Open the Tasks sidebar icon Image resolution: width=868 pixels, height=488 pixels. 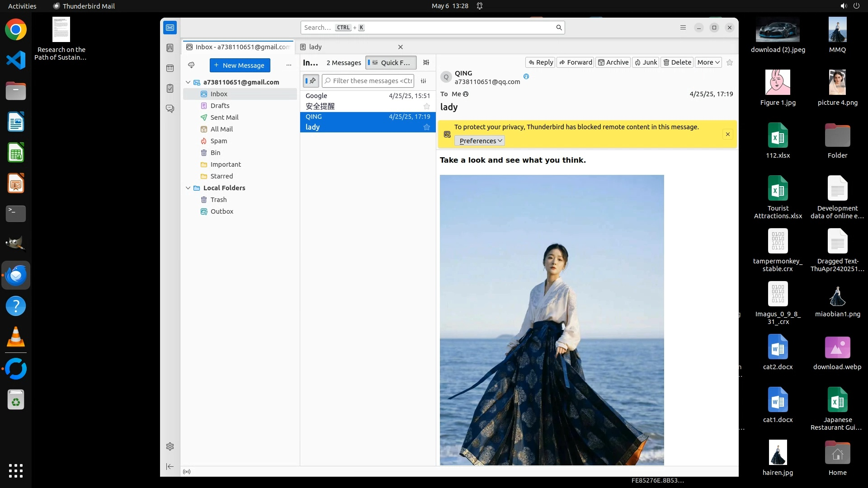point(170,89)
